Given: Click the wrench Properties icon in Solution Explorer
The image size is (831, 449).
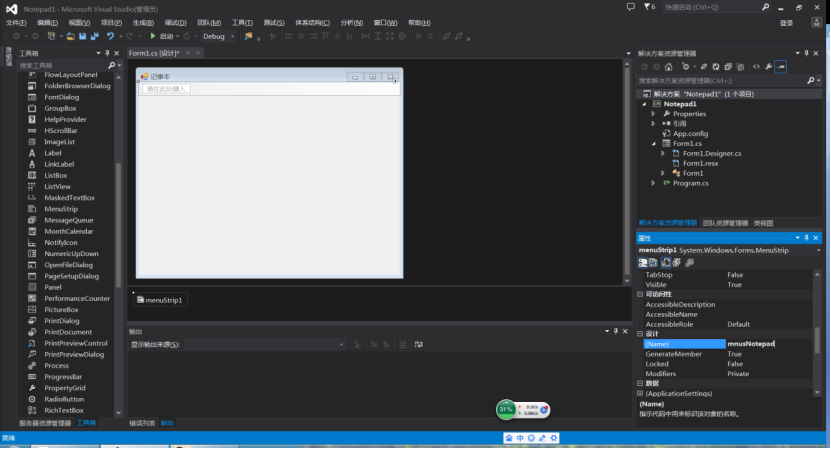Looking at the screenshot, I should pos(768,67).
